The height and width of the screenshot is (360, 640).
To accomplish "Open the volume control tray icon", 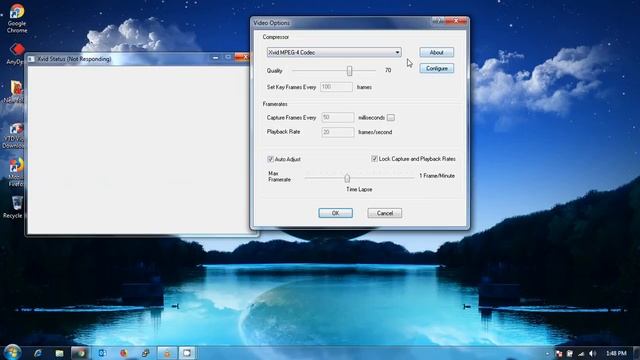I will click(x=593, y=353).
